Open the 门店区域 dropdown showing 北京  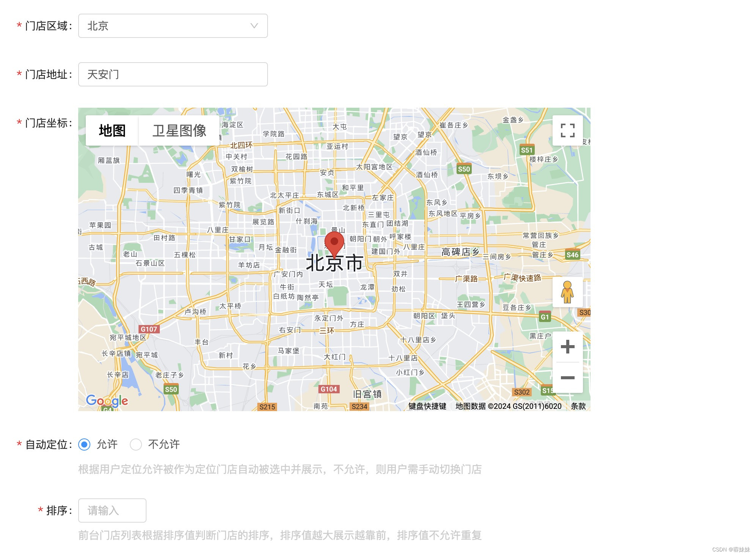pyautogui.click(x=173, y=26)
